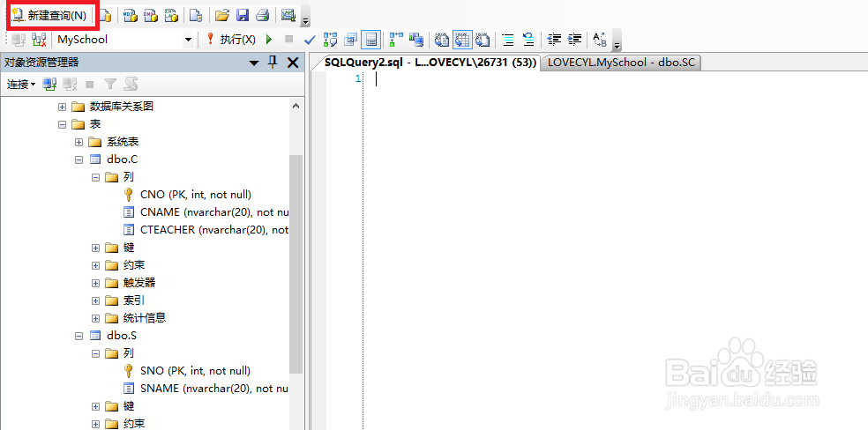This screenshot has height=430, width=868.
Task: Increase the indent of selected lines
Action: [574, 40]
